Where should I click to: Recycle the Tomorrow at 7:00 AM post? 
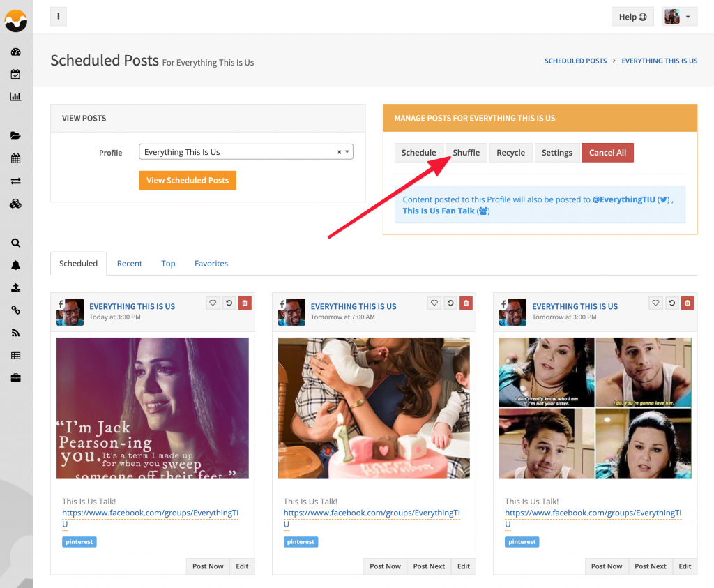450,303
